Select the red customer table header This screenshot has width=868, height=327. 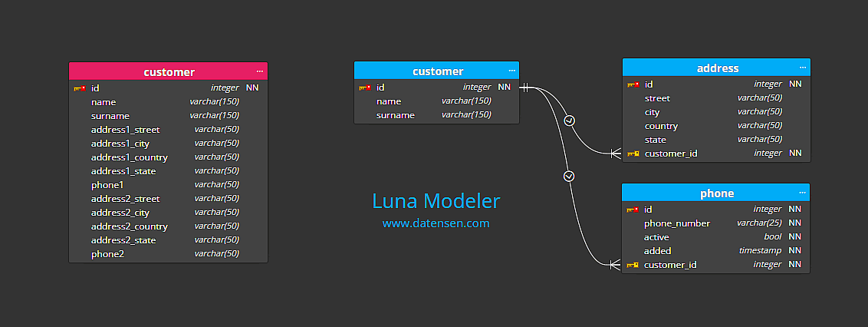(x=169, y=72)
